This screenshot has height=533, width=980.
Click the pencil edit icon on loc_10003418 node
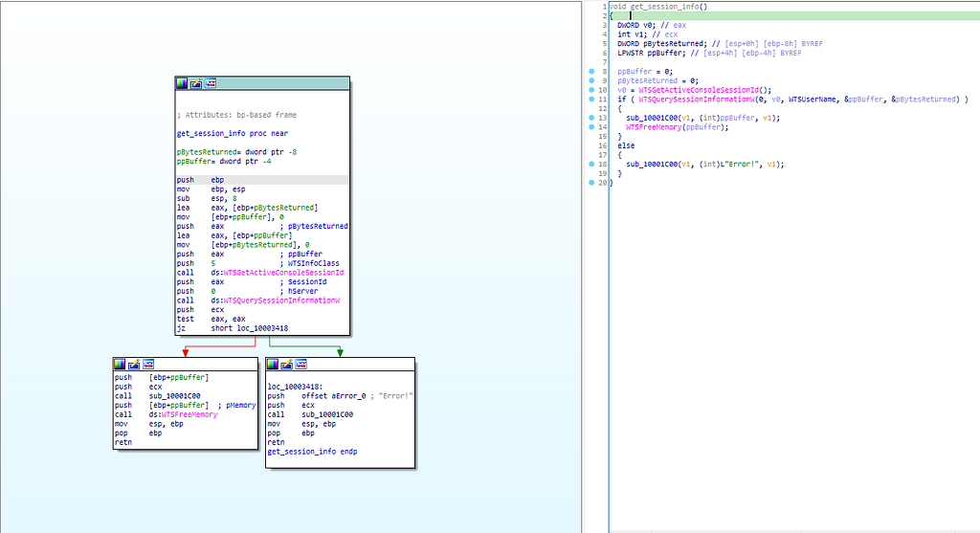point(287,365)
